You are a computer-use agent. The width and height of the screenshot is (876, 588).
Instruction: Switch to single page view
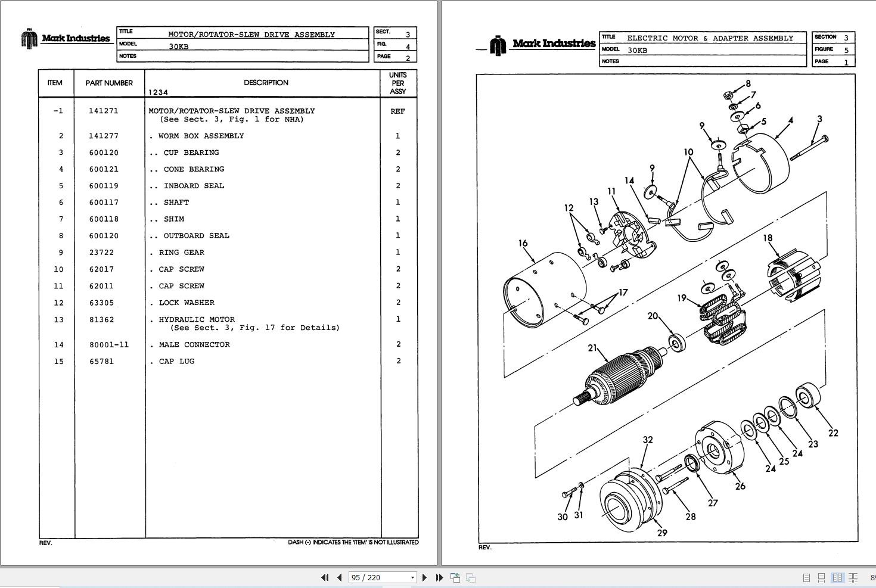point(806,578)
